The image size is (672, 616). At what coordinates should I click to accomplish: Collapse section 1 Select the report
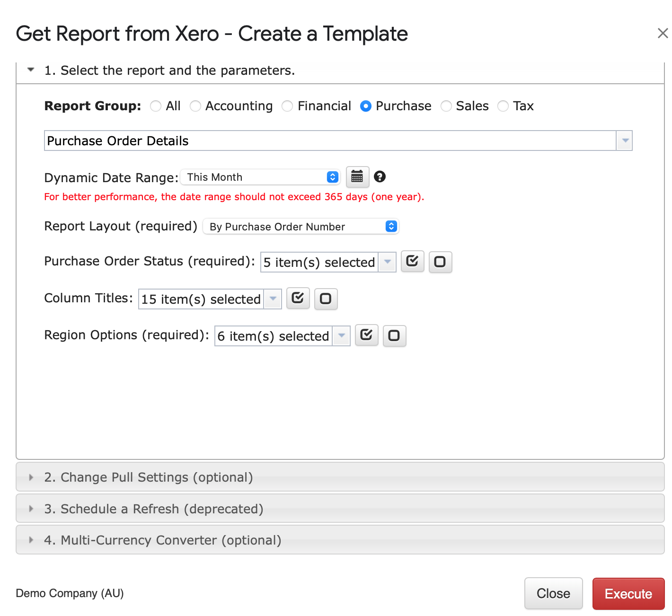pyautogui.click(x=340, y=70)
